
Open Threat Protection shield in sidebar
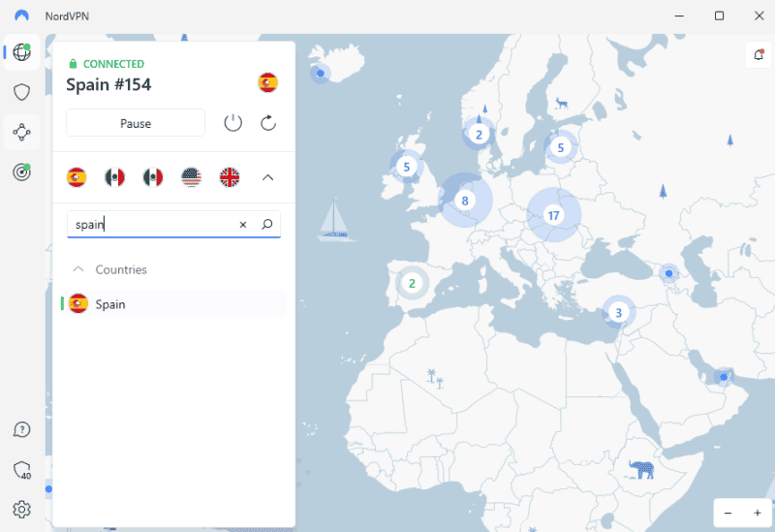pyautogui.click(x=21, y=92)
